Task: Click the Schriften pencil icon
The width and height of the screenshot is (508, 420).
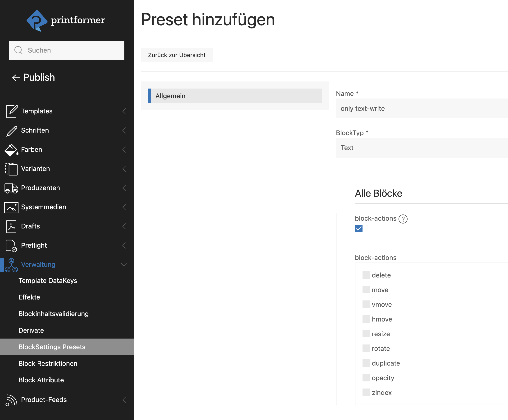Action: (x=12, y=131)
